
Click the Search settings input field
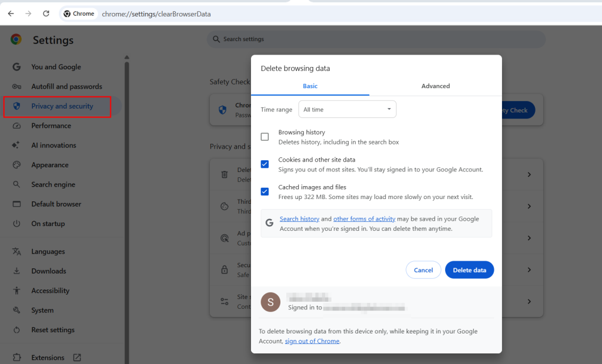(x=376, y=39)
